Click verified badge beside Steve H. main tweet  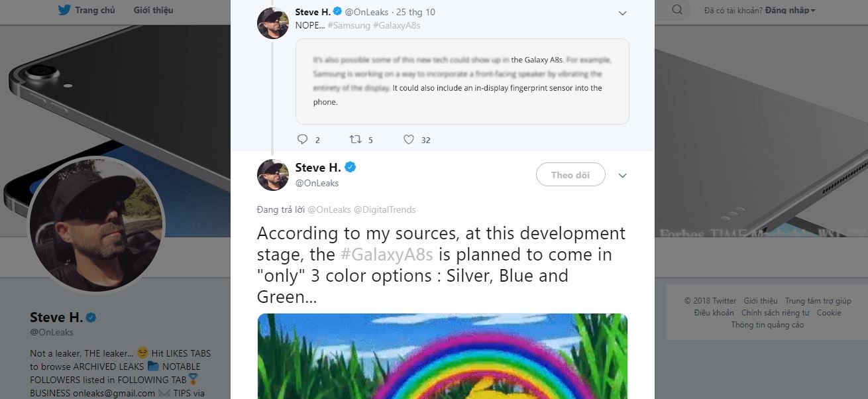pyautogui.click(x=351, y=167)
